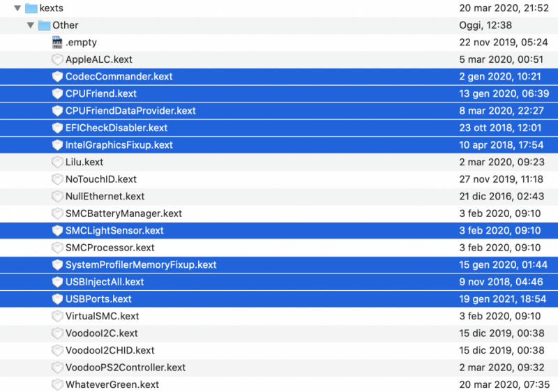Select the Other folder name
Viewport: 558px width, 392px height.
tap(66, 25)
